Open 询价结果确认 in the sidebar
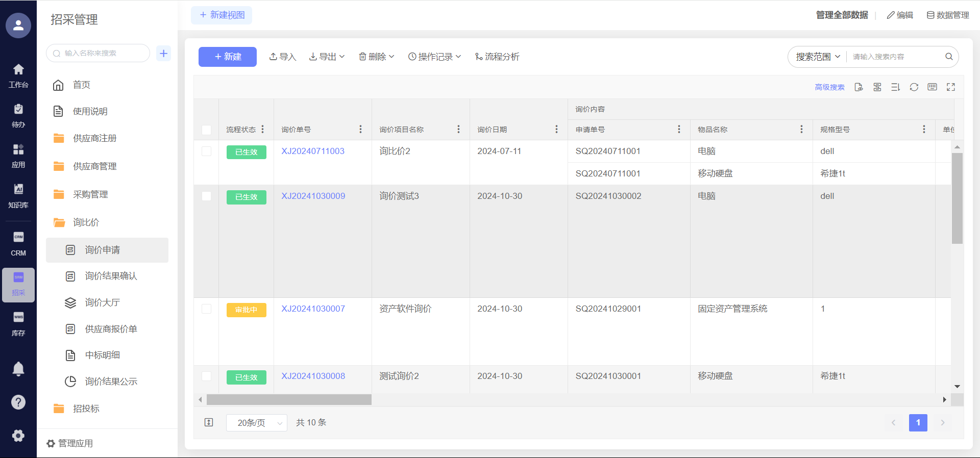Image resolution: width=980 pixels, height=458 pixels. 111,276
